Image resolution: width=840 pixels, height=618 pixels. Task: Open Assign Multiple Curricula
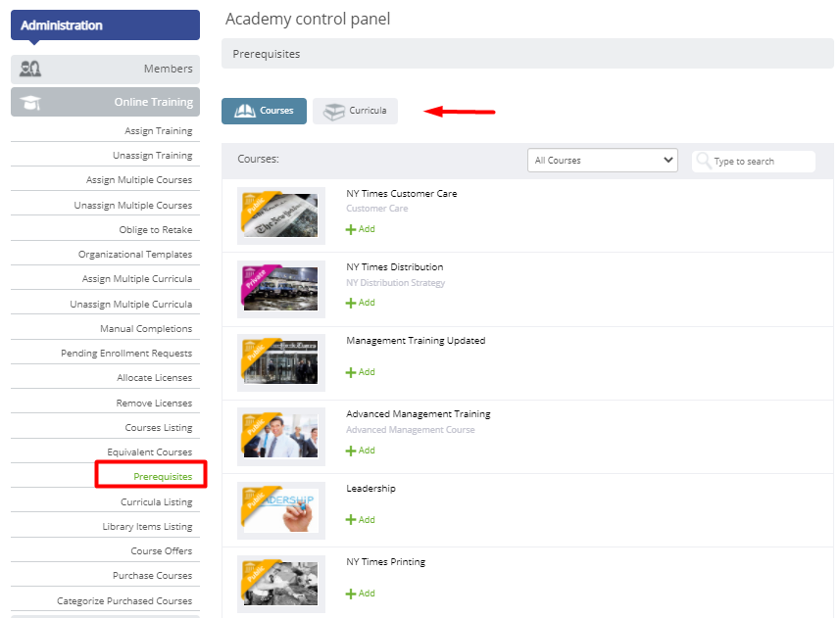click(x=136, y=279)
